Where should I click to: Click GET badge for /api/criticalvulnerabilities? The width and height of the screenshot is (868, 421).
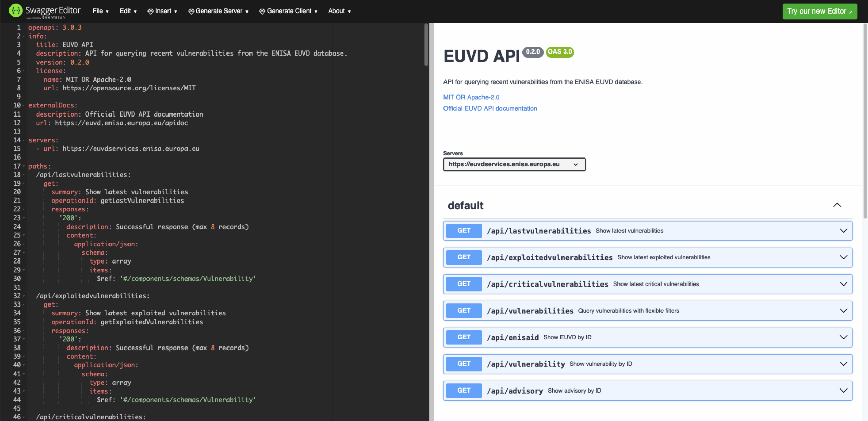click(x=463, y=284)
